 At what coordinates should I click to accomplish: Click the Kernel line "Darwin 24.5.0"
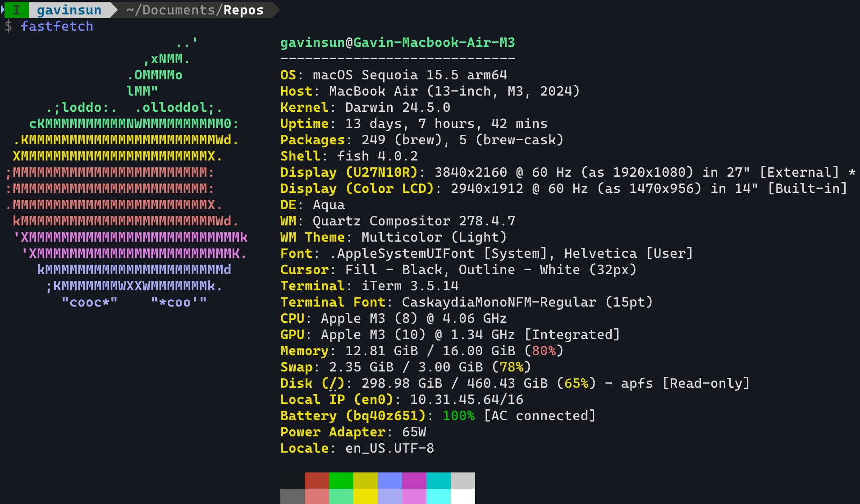(365, 107)
